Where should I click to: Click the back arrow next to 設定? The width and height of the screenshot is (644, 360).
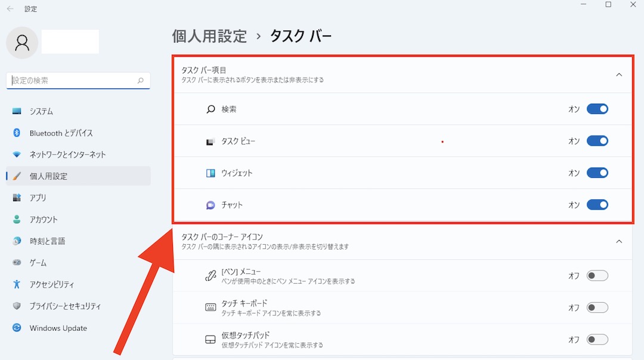tap(10, 9)
